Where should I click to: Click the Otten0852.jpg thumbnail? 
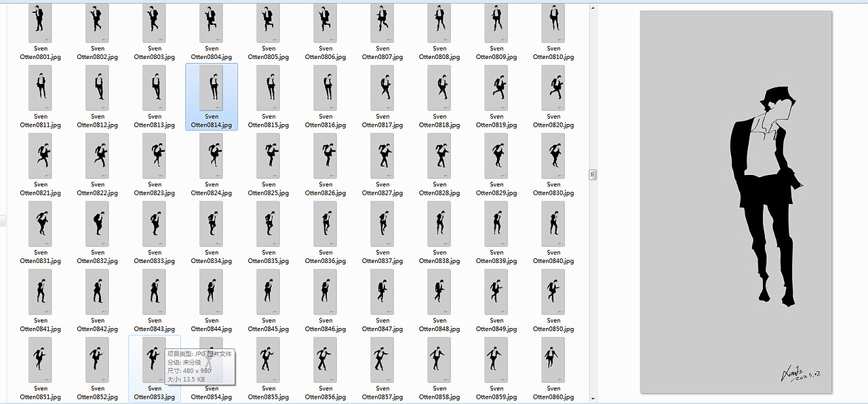point(98,360)
